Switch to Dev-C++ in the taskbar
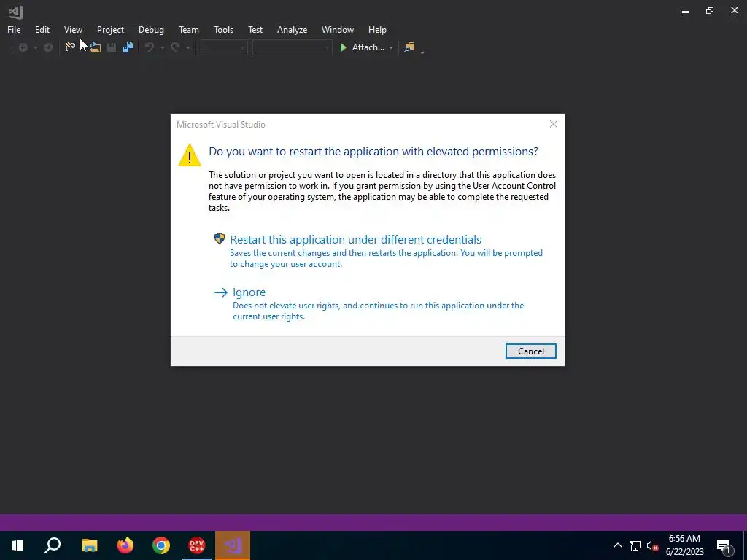This screenshot has height=560, width=747. 197,545
